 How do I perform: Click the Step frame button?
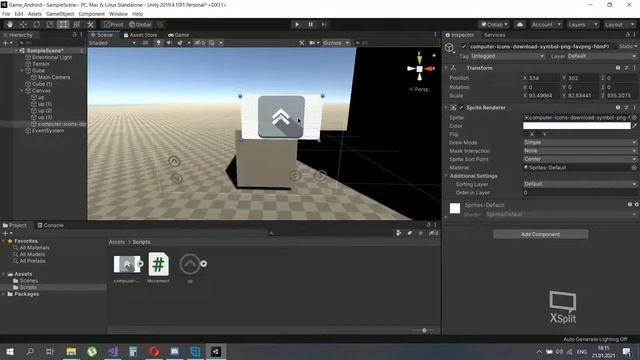tap(324, 24)
